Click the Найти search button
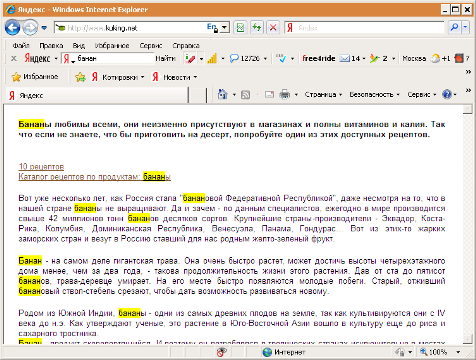This screenshot has width=476, height=360. pos(165,59)
